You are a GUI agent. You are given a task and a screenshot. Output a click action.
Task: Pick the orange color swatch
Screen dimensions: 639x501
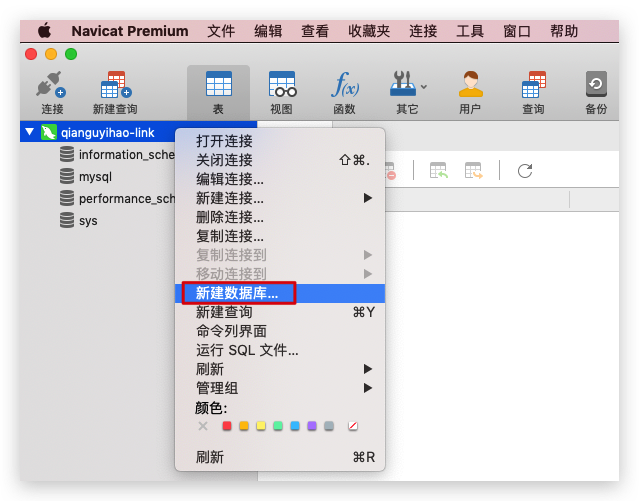pos(244,426)
